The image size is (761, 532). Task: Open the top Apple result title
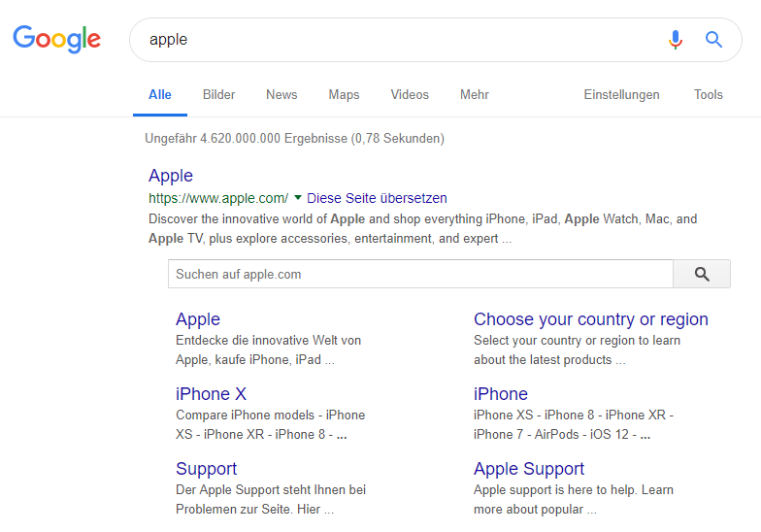coord(171,175)
